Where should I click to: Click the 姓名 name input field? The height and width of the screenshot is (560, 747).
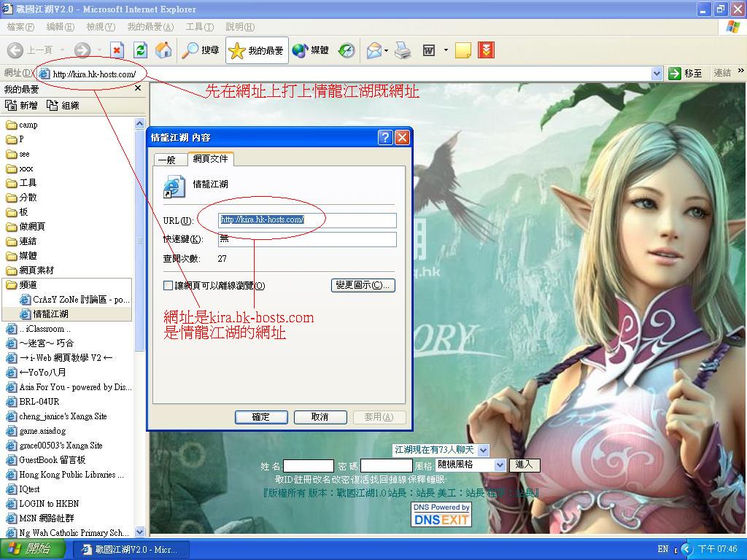pyautogui.click(x=309, y=466)
